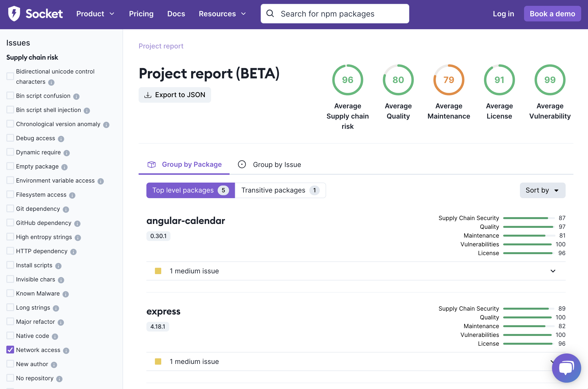Open the chat support bubble
The image size is (588, 389).
click(566, 368)
